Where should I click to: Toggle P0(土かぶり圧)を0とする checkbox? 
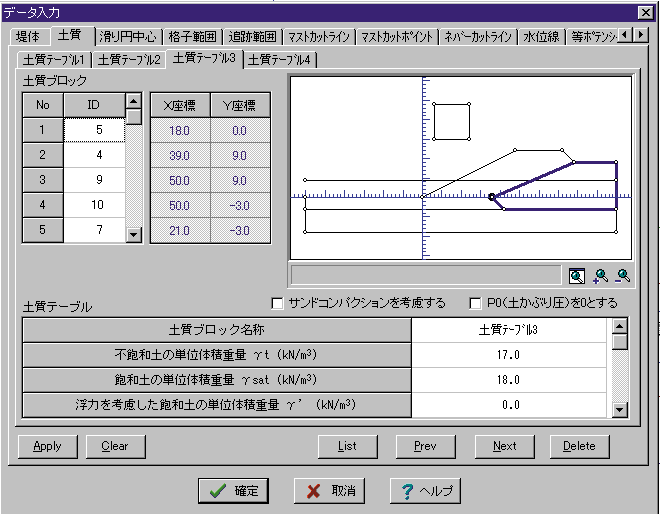click(x=476, y=303)
